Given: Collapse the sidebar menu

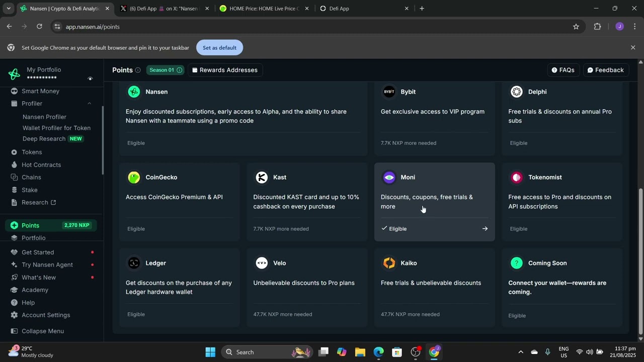Looking at the screenshot, I should (37, 331).
